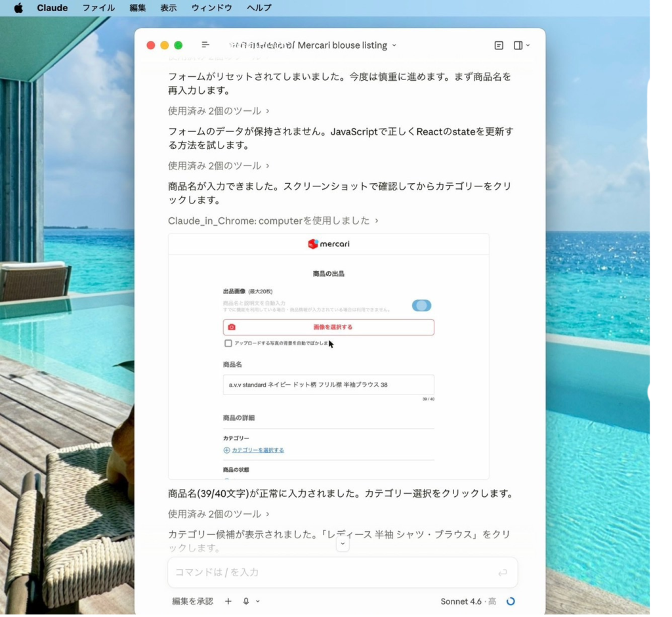This screenshot has width=672, height=617.
Task: Open the ファイル menu
Action: (x=98, y=8)
